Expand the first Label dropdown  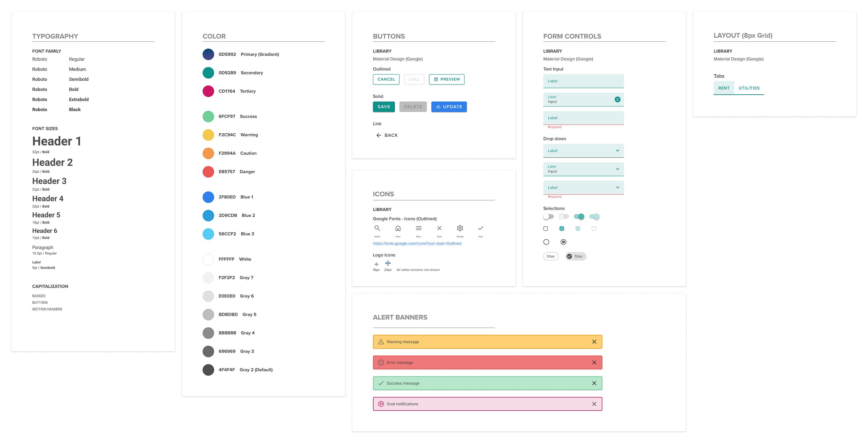click(617, 151)
